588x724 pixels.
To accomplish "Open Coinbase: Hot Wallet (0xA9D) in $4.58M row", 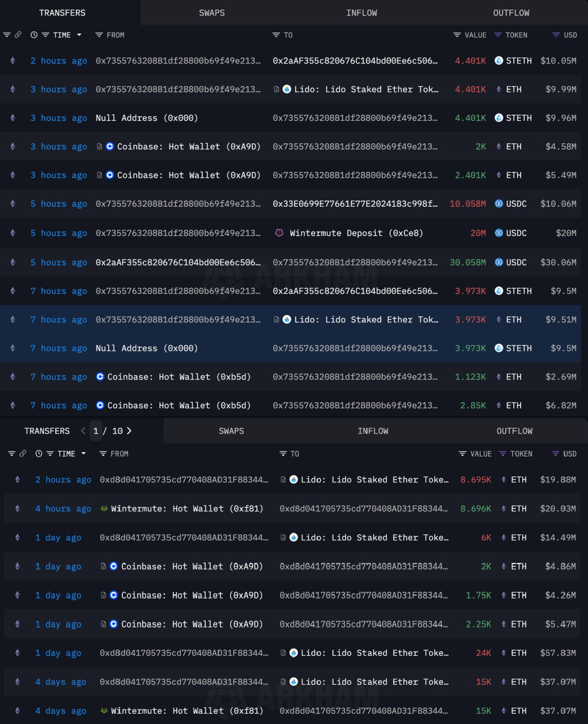I will pos(188,147).
